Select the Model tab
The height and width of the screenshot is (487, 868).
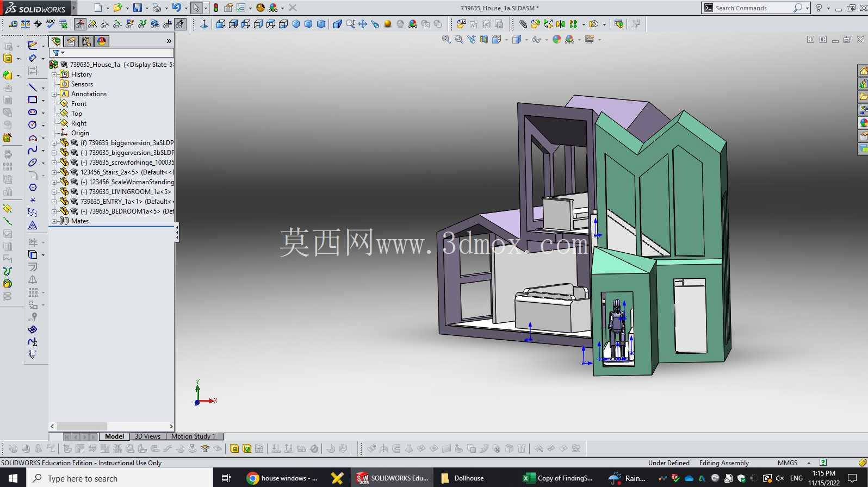point(114,436)
